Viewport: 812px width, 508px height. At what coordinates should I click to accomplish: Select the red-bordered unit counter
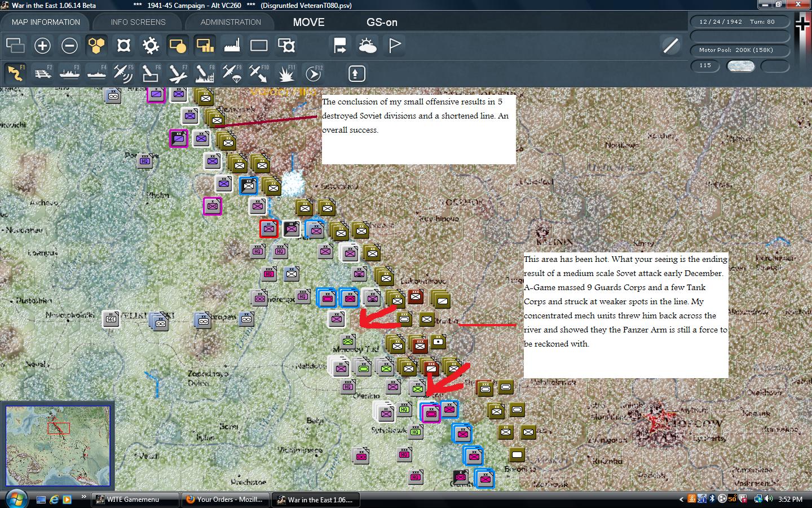click(x=268, y=229)
